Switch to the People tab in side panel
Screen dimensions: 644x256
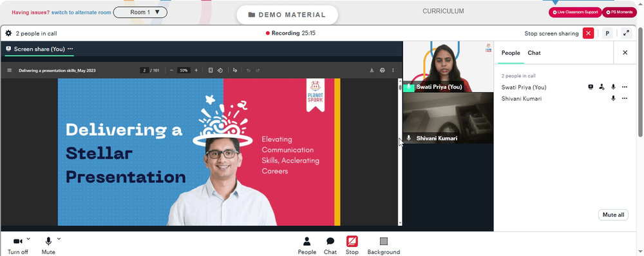[x=511, y=53]
